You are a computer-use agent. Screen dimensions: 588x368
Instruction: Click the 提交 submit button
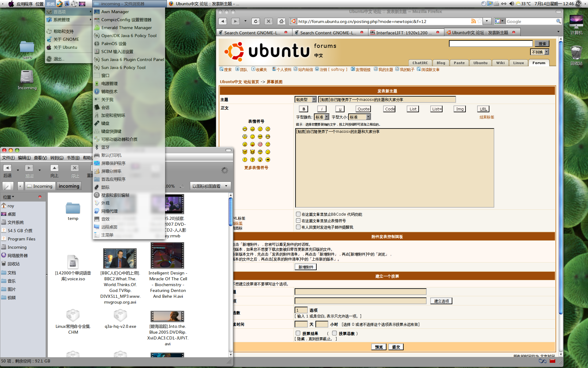coord(396,347)
